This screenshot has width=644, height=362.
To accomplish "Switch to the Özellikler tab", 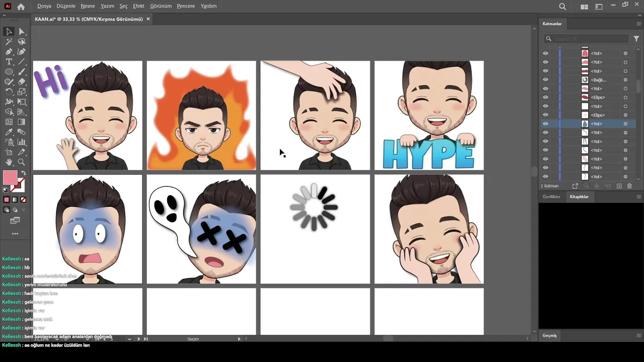I will [x=551, y=197].
